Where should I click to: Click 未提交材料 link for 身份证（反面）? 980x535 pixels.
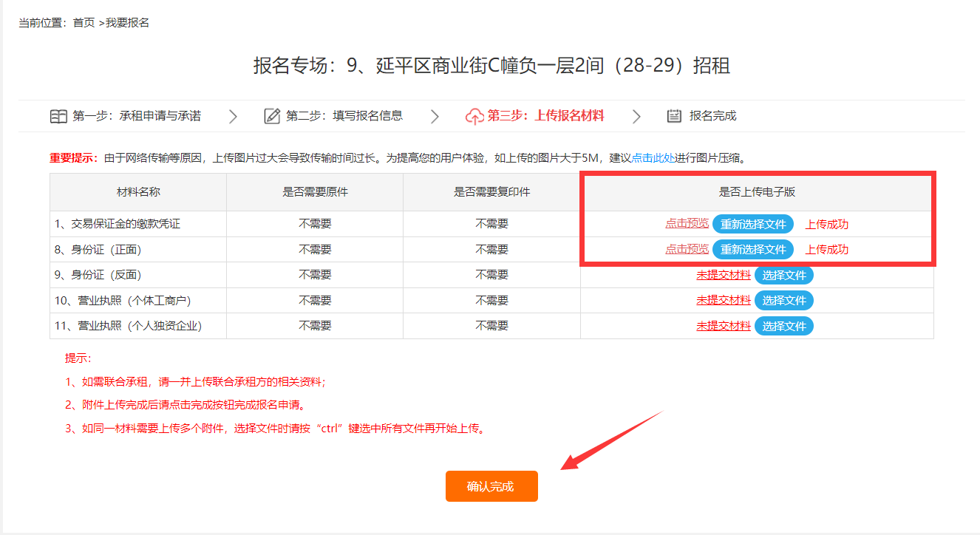tap(723, 275)
